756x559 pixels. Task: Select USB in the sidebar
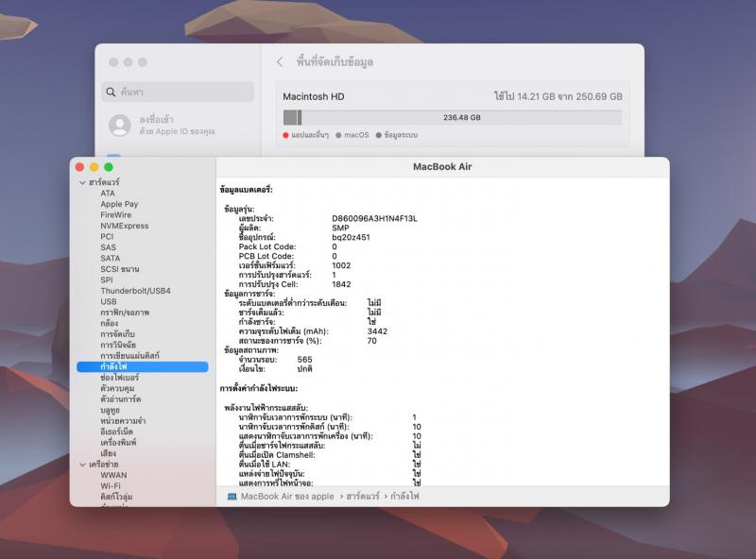tap(109, 301)
